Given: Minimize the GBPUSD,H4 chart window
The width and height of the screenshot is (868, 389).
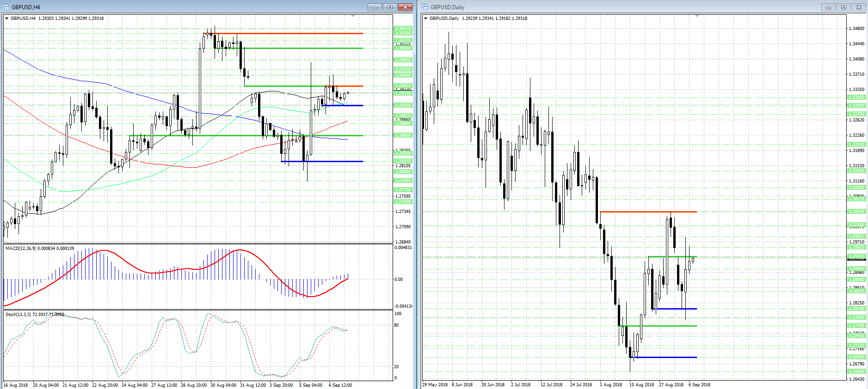Looking at the screenshot, I should tap(375, 7).
